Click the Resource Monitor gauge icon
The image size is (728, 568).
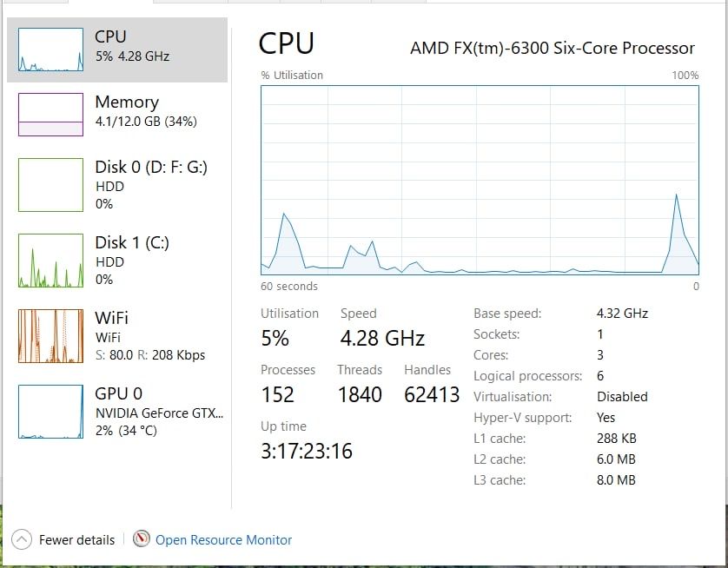point(142,539)
